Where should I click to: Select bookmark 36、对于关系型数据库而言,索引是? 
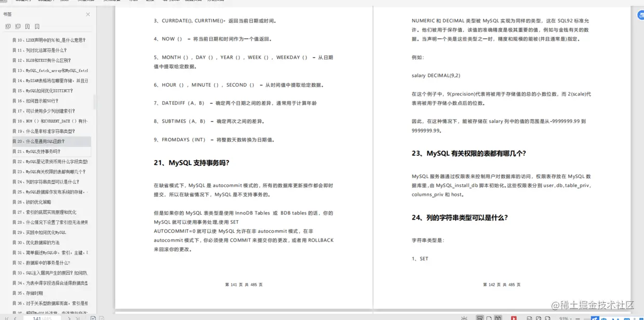point(51,303)
